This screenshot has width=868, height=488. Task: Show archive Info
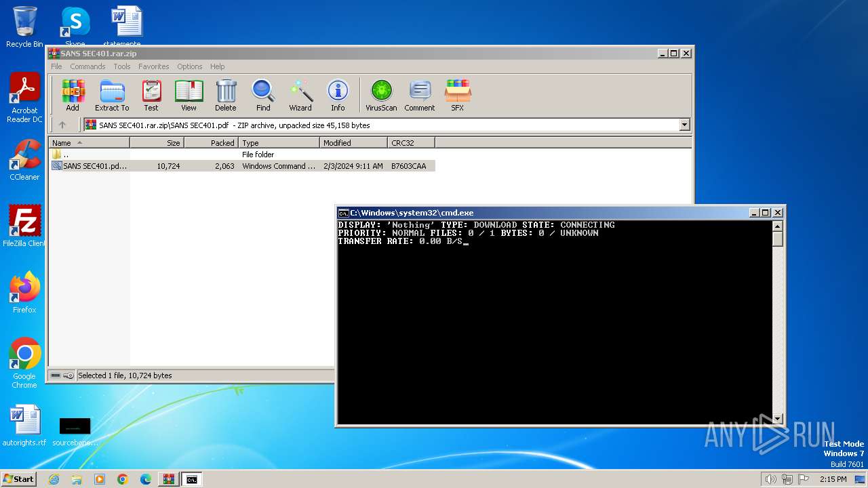click(338, 96)
